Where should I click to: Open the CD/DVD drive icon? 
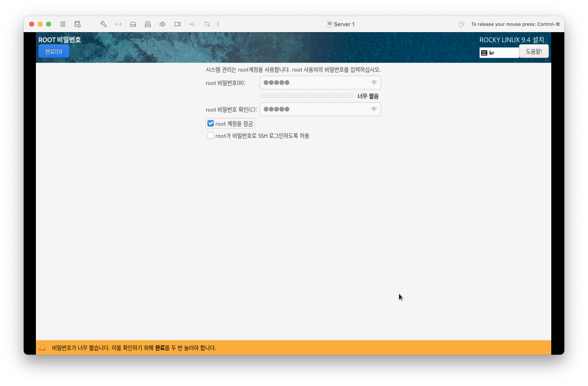148,24
